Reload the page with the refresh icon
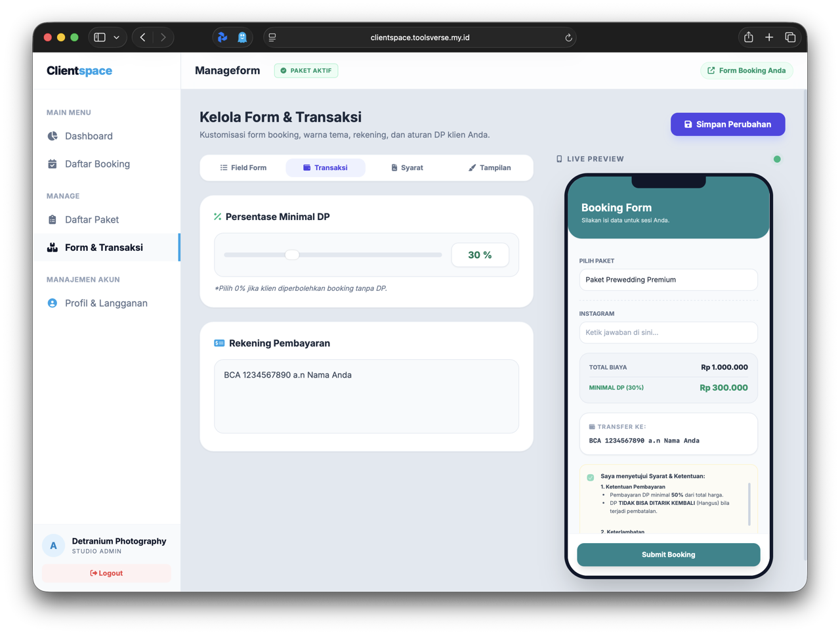This screenshot has height=635, width=840. 568,38
